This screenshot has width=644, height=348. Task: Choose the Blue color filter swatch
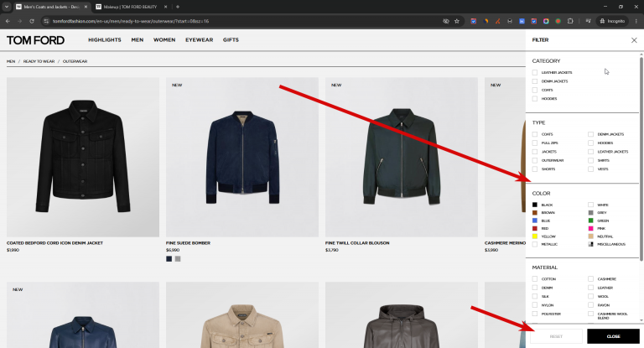tap(535, 221)
